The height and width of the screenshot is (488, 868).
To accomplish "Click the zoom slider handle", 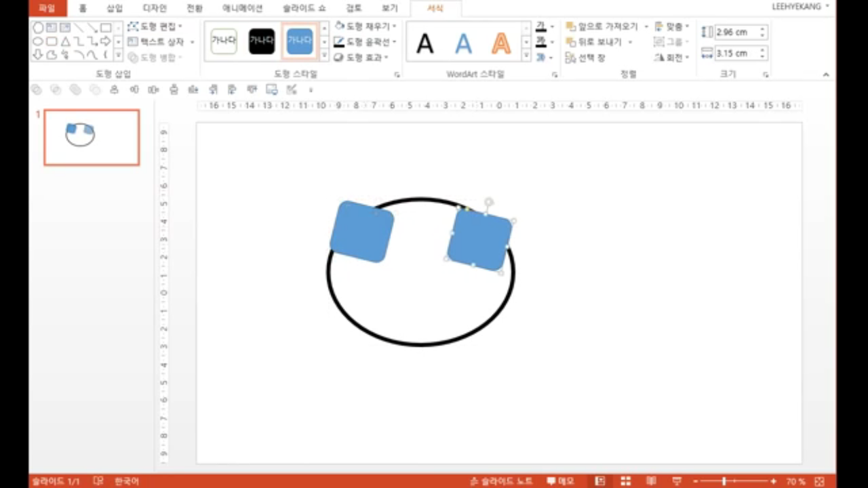I will [x=724, y=481].
